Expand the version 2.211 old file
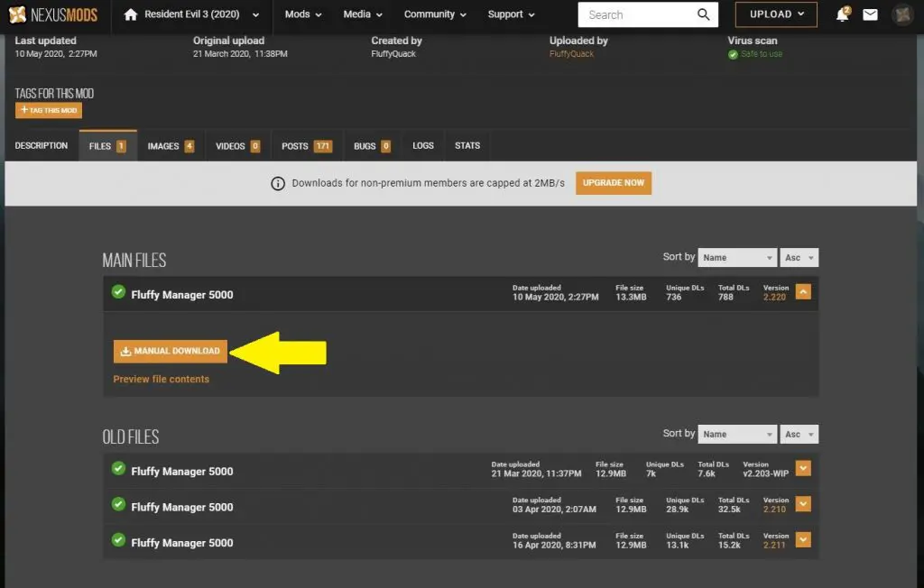 click(x=803, y=539)
